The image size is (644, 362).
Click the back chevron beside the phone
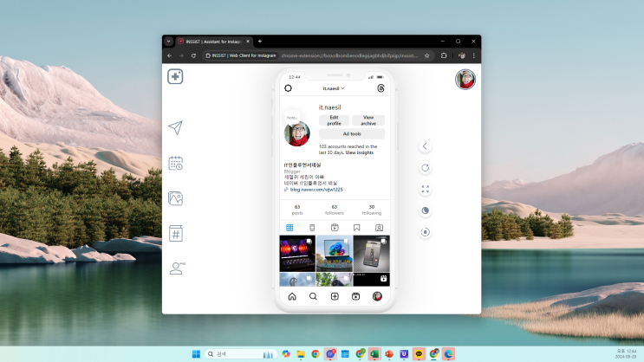(x=426, y=146)
